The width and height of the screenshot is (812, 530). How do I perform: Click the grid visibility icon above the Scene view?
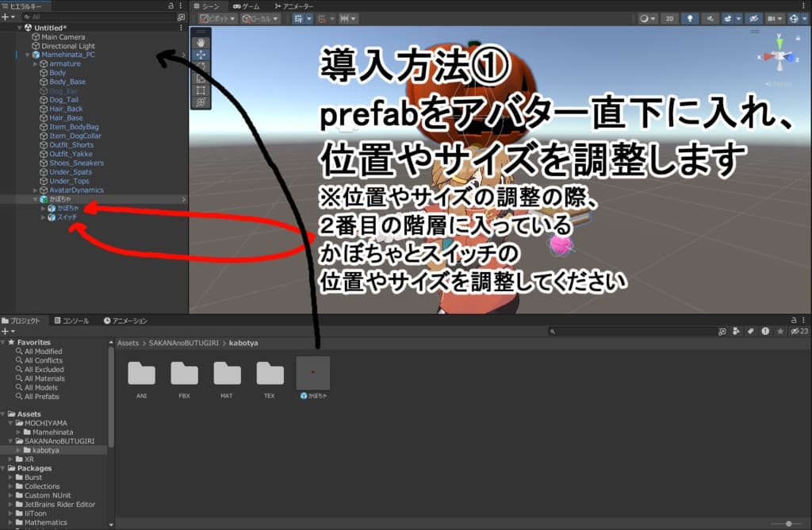click(770, 19)
